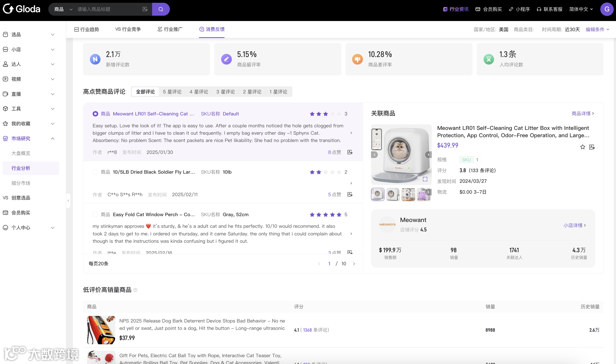Click the second product thumbnail image
Screen dimensions: 616x364
393,194
